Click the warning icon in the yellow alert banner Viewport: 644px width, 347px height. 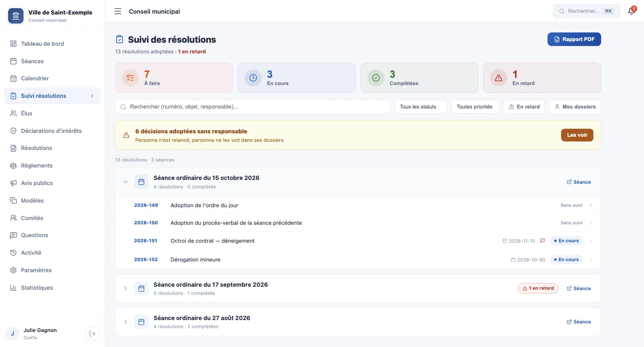click(126, 135)
